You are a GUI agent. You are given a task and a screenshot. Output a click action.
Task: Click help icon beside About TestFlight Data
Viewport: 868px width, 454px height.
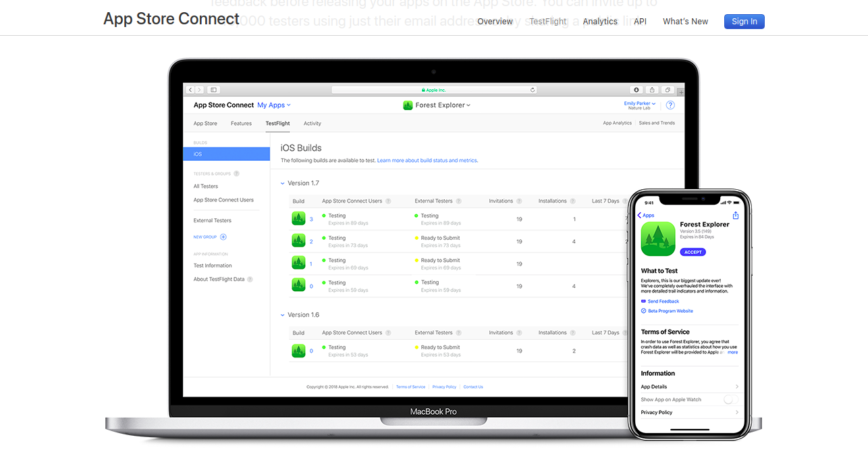tap(250, 279)
